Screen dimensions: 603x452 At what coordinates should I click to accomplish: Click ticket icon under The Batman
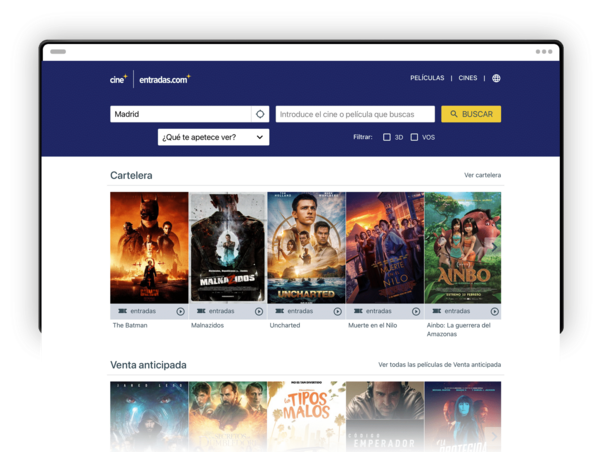pos(122,311)
